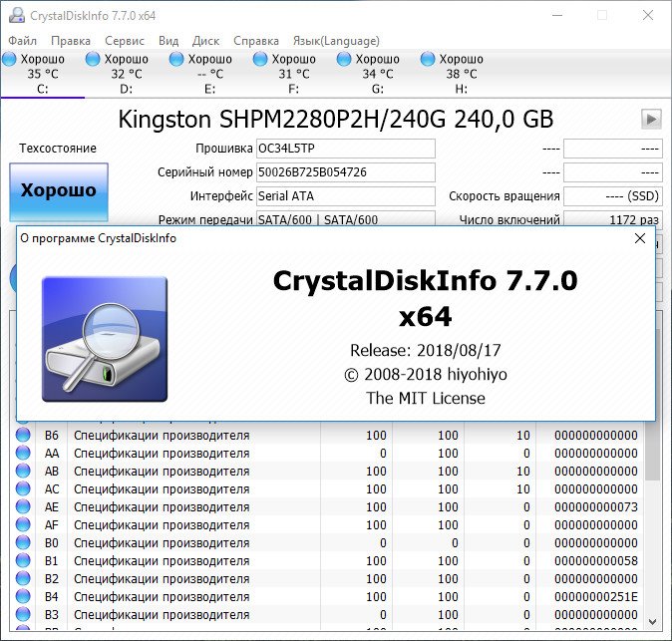Click the status orb for attribute B3
Screen dimensions: 672x641
[x=23, y=615]
